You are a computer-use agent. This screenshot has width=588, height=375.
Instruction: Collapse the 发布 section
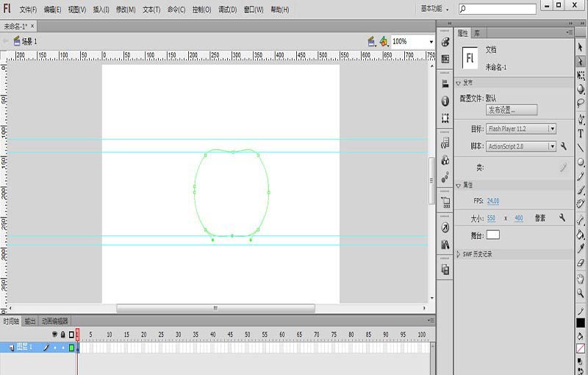point(458,83)
